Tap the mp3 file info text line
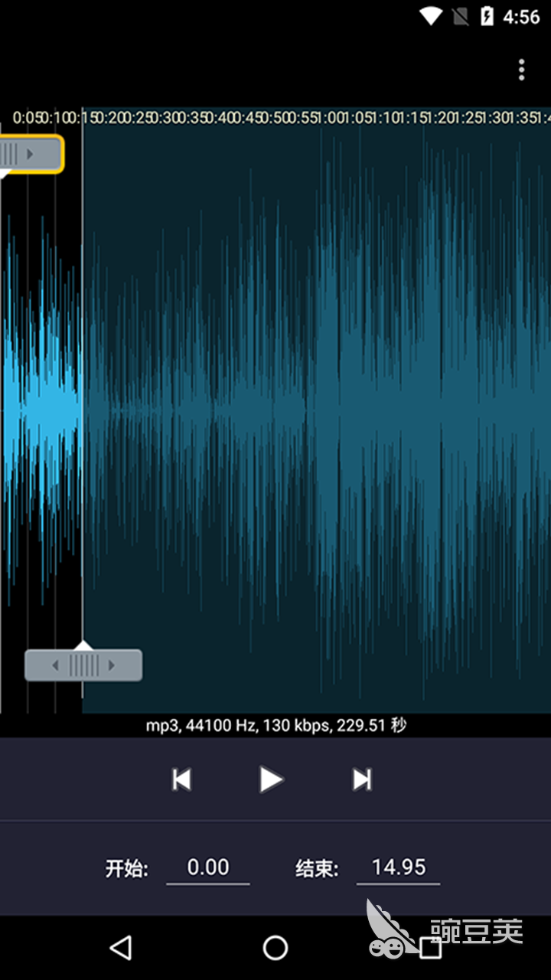Image resolution: width=551 pixels, height=980 pixels. click(275, 725)
